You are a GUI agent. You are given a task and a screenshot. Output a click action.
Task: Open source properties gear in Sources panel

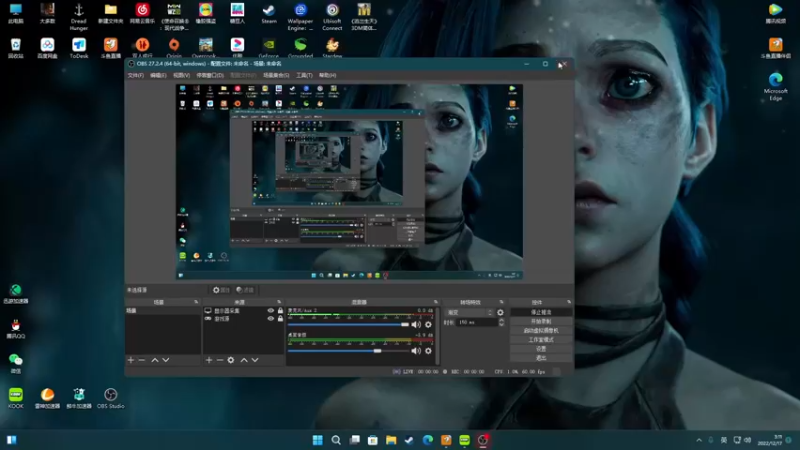pyautogui.click(x=231, y=360)
